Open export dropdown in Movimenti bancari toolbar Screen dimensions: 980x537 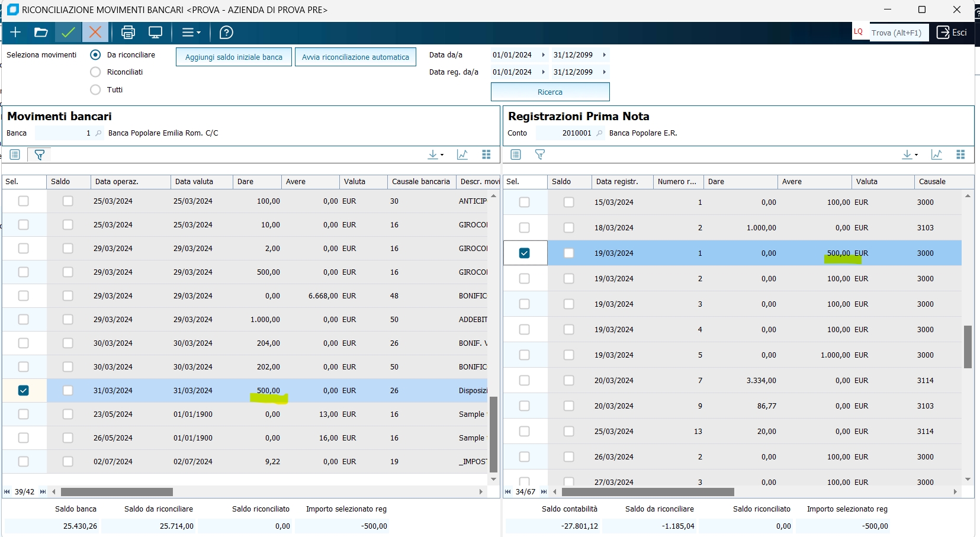(435, 155)
